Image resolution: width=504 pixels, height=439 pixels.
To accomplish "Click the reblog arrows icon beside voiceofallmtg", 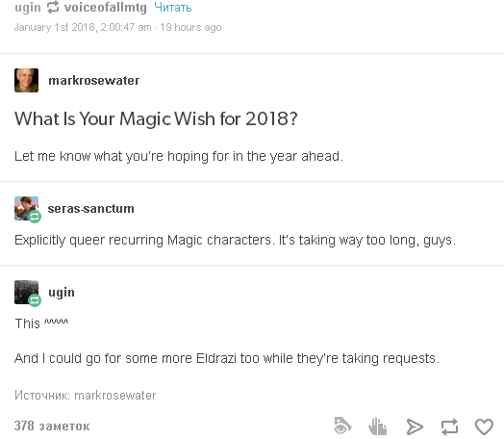I will click(53, 8).
